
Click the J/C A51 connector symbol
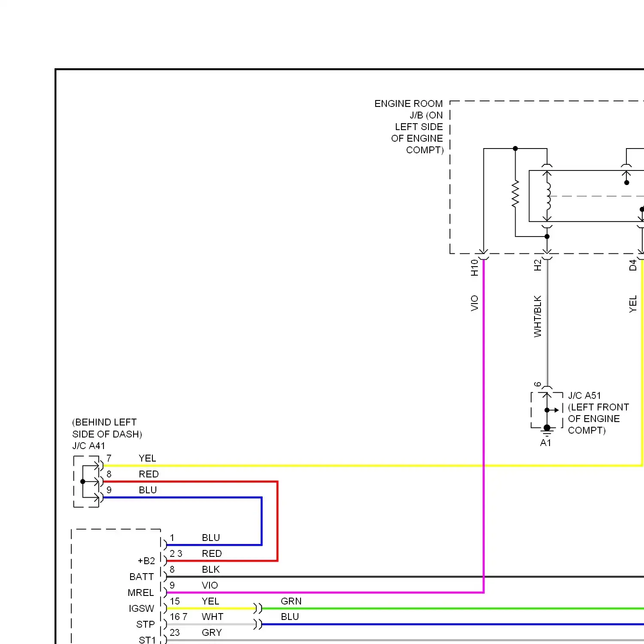tap(547, 410)
